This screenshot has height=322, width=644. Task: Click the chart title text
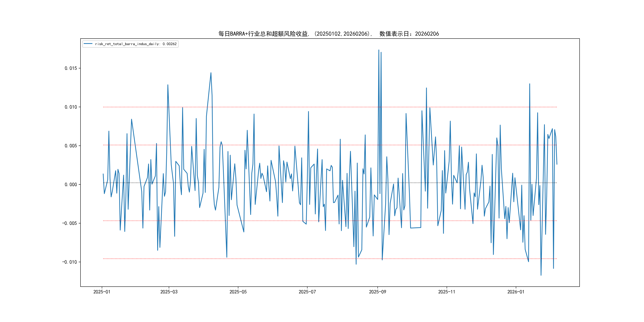tap(329, 34)
